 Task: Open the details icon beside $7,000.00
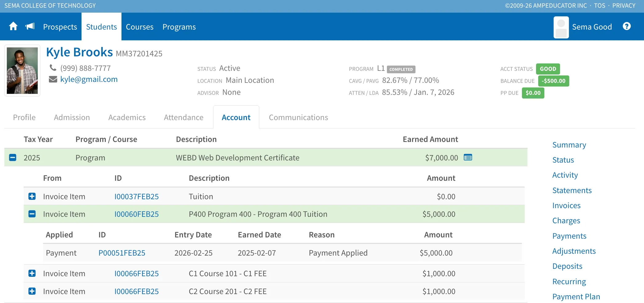coord(468,157)
